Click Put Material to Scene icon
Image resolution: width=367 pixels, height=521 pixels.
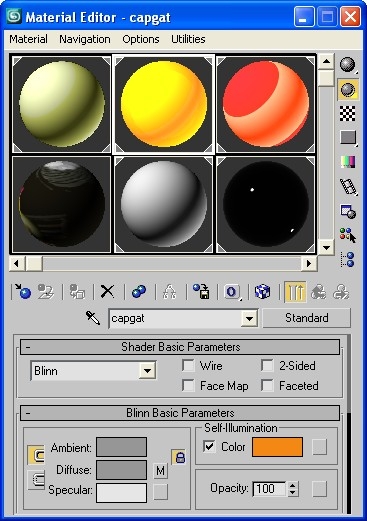[x=46, y=292]
